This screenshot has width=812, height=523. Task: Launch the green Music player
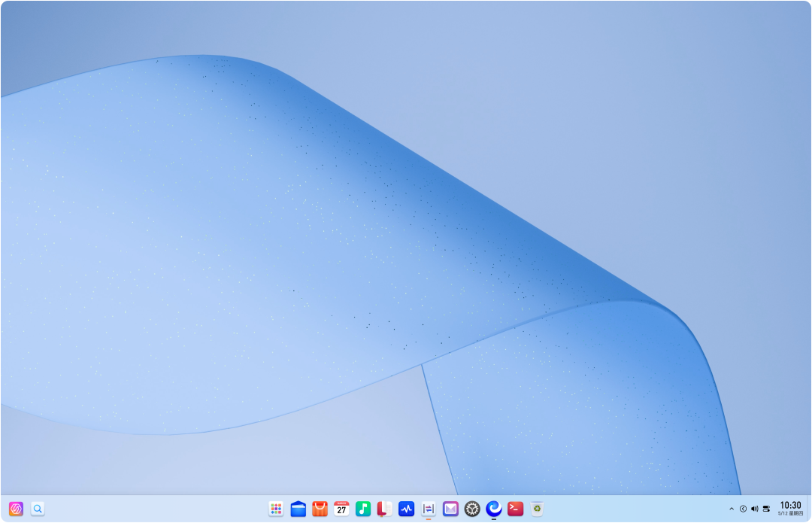(363, 509)
